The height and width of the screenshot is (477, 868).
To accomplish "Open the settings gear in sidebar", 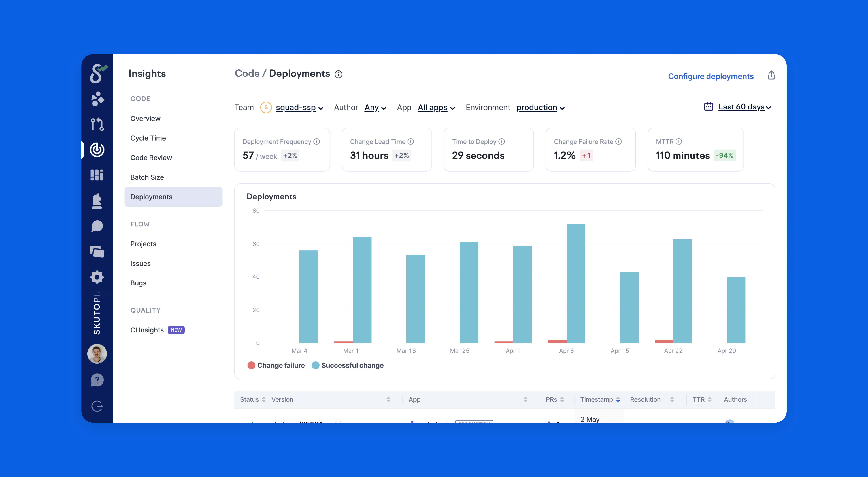I will pos(97,277).
